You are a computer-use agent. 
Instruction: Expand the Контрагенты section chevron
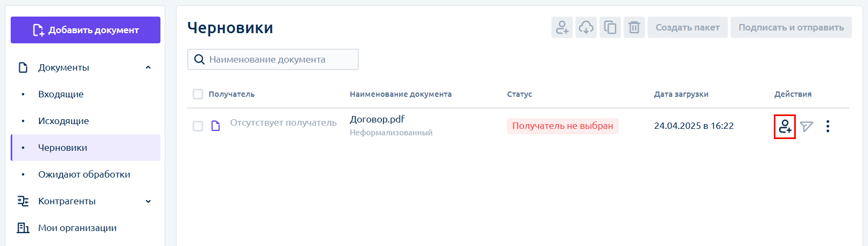pyautogui.click(x=148, y=201)
